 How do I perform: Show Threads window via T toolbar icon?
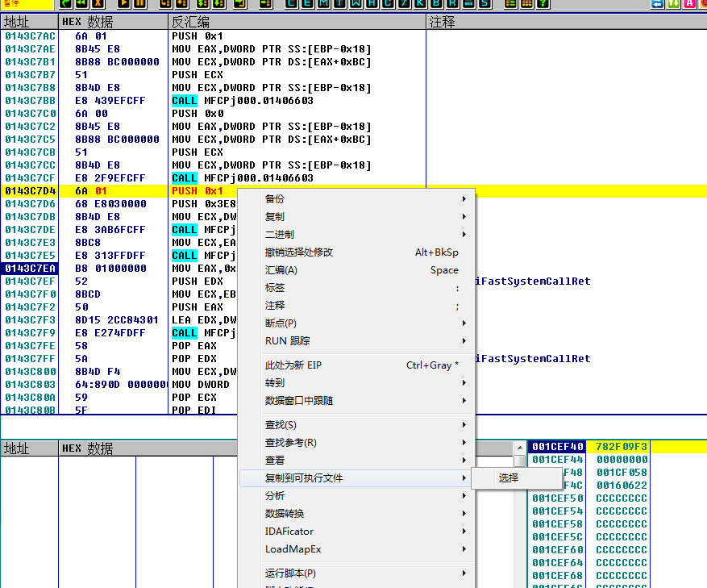tap(339, 3)
